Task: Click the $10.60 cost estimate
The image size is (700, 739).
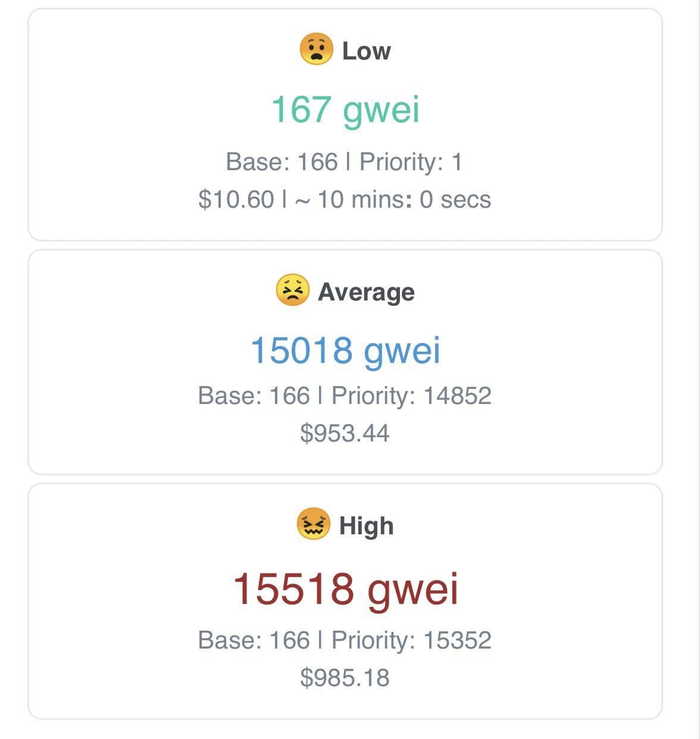Action: pos(236,199)
